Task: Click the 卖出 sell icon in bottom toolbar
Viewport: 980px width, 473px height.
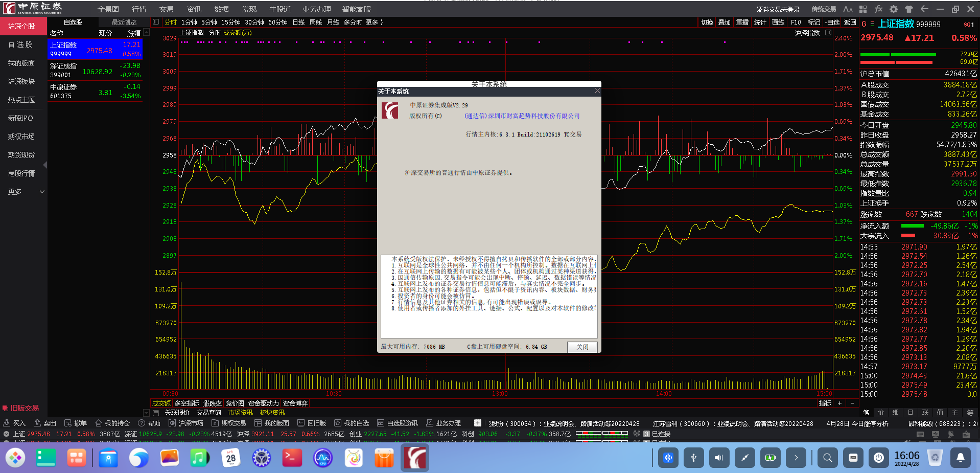Action: coord(45,423)
